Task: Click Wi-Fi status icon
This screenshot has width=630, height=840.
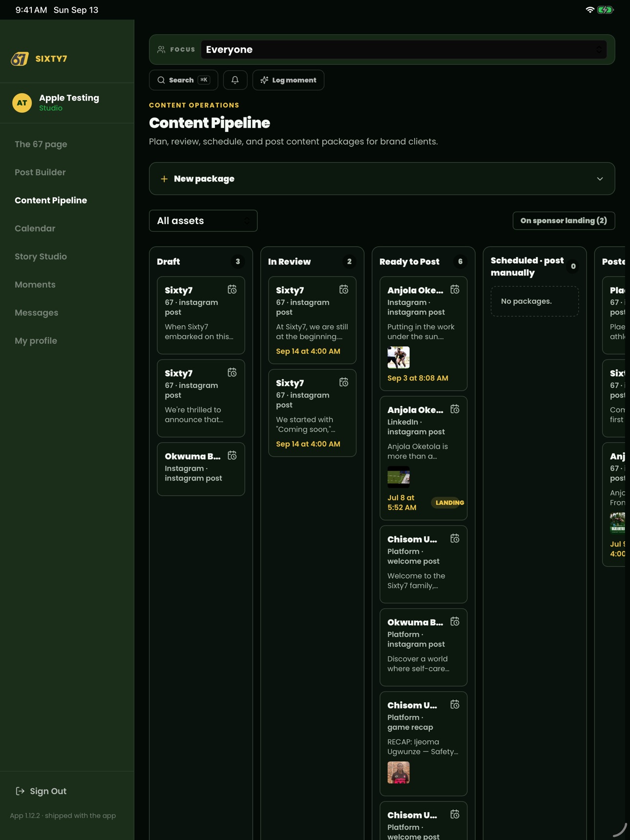Action: click(x=590, y=10)
